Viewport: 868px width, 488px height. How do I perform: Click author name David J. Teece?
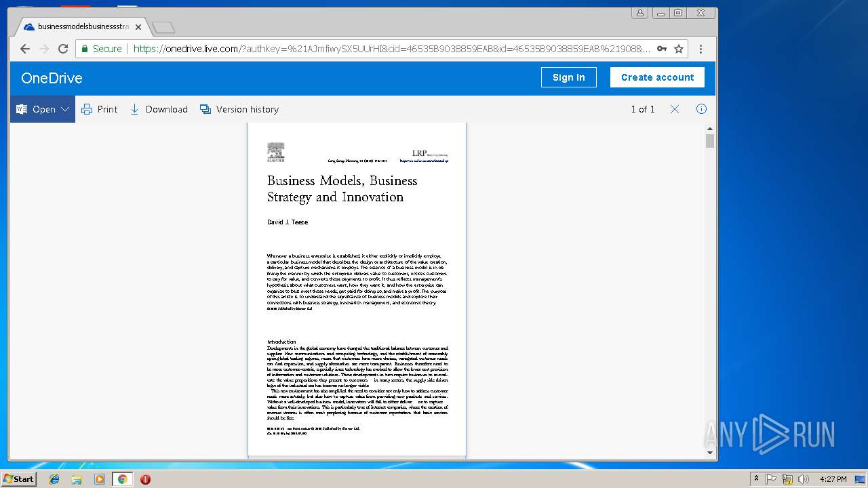pos(288,222)
